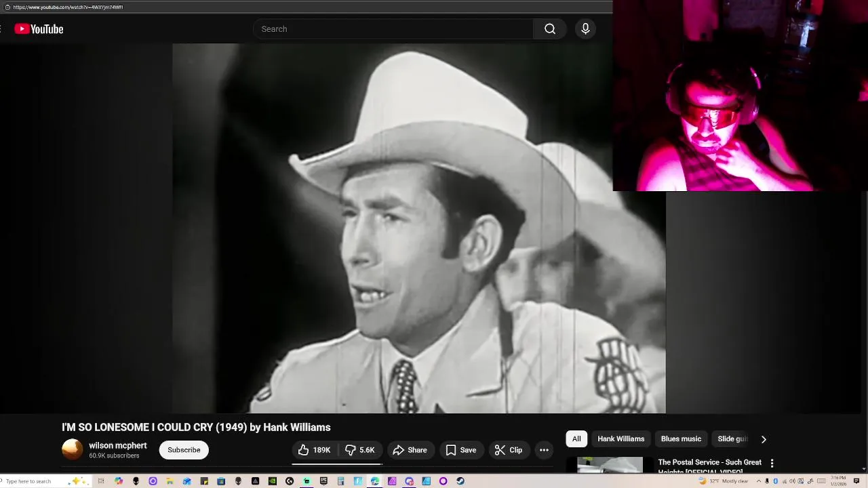Click The Postal Service video thumbnail
This screenshot has height=488, width=868.
[610, 465]
